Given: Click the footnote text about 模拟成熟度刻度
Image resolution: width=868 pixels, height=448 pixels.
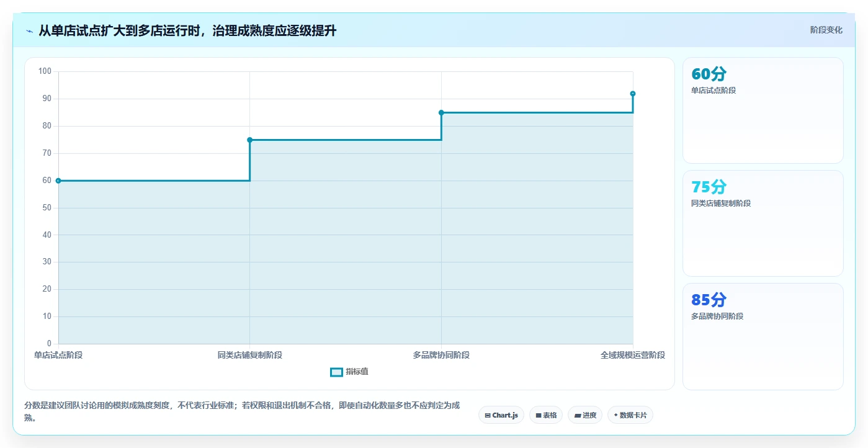Looking at the screenshot, I should click(242, 411).
